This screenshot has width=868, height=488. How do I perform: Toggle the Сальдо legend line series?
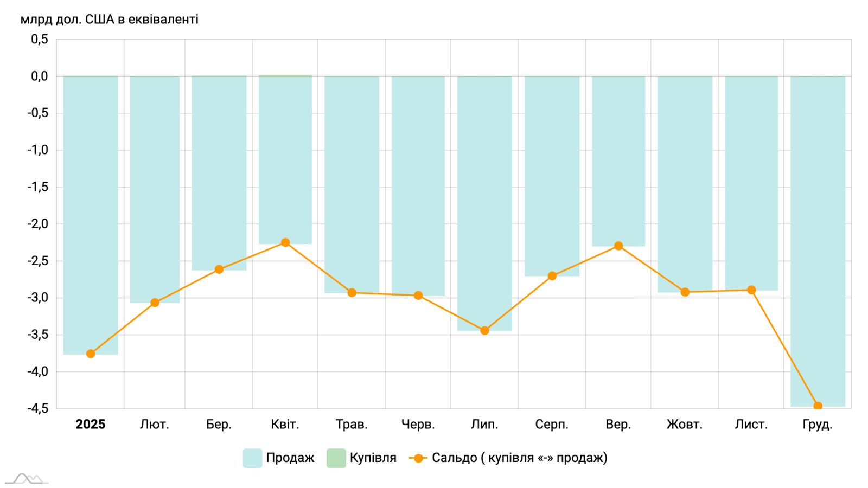tap(519, 458)
